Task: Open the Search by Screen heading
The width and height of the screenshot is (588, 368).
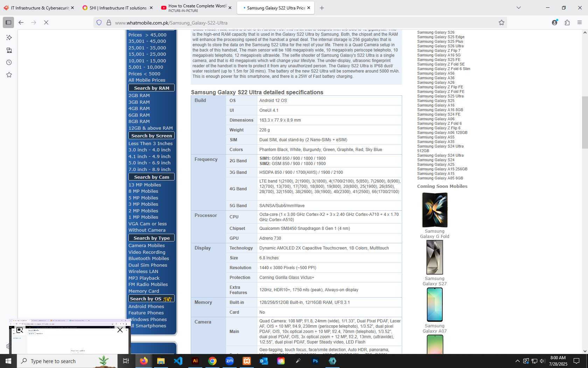Action: [x=152, y=136]
